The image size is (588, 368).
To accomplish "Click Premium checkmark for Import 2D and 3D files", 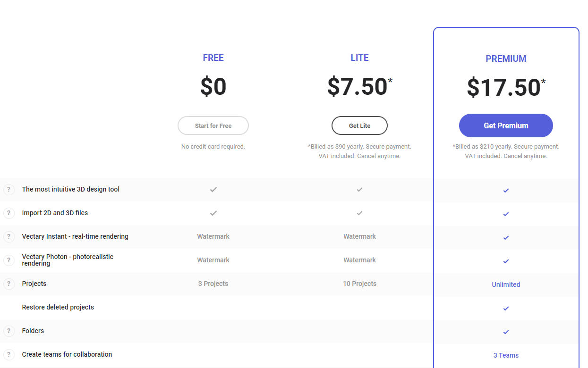I will [x=506, y=214].
